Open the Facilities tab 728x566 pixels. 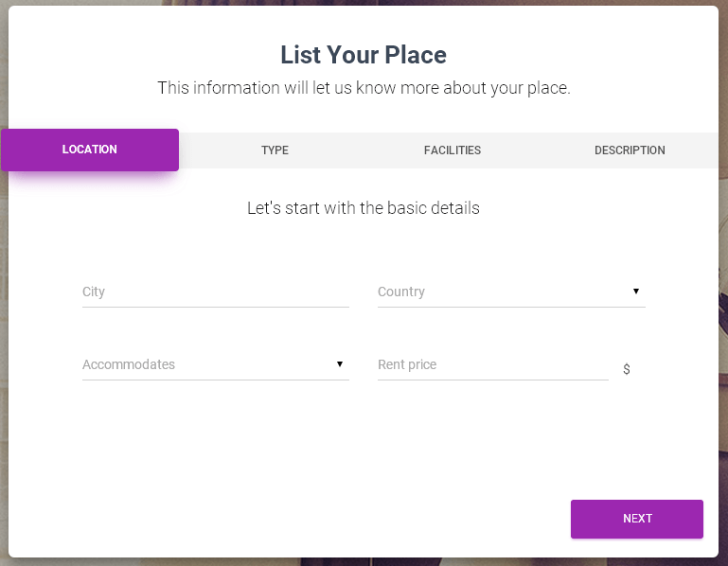(453, 150)
